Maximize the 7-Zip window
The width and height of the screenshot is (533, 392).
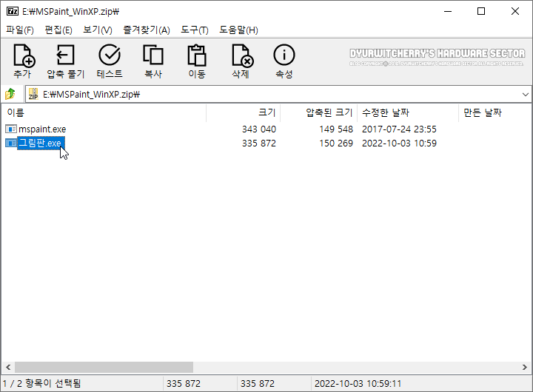481,12
